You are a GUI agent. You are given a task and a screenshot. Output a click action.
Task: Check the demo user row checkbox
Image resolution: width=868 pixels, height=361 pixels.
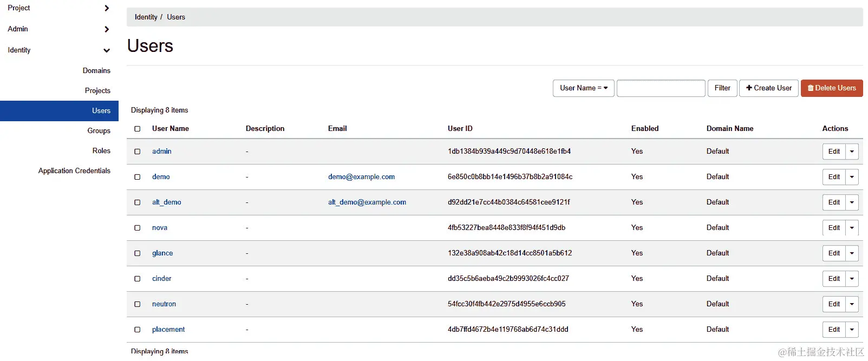[x=138, y=177]
